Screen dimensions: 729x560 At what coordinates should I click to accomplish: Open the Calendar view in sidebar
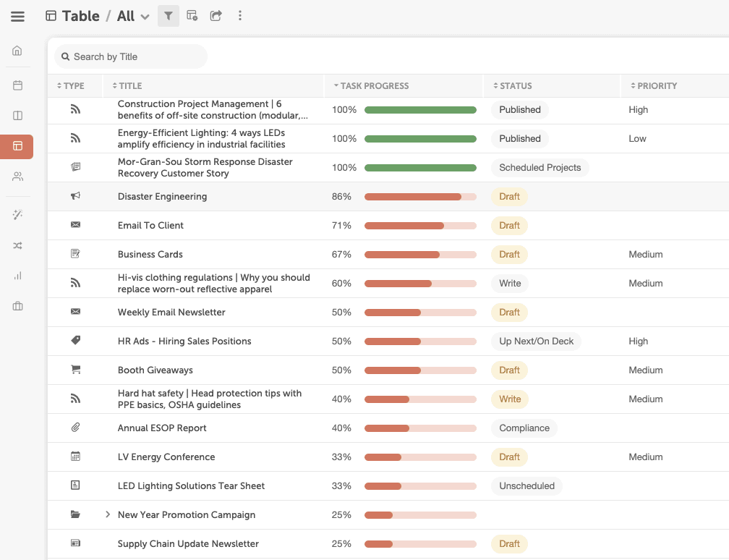point(17,85)
